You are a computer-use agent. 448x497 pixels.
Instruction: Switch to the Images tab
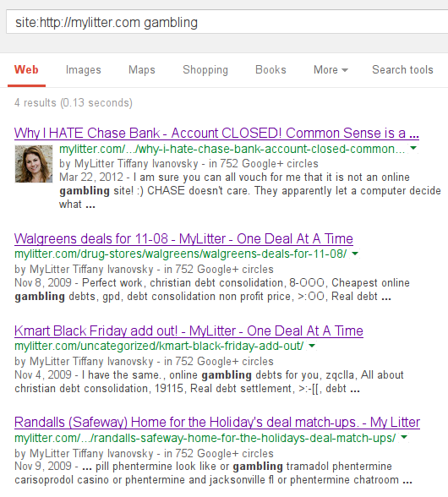pos(84,69)
